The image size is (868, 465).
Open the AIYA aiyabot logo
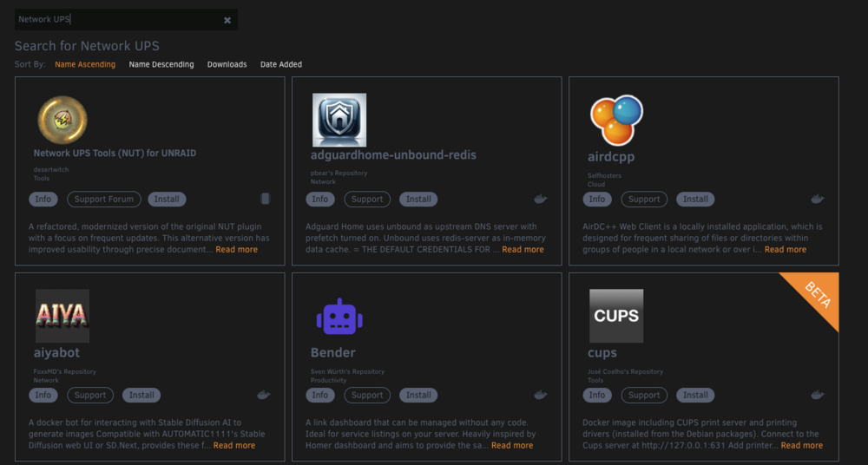coord(62,316)
